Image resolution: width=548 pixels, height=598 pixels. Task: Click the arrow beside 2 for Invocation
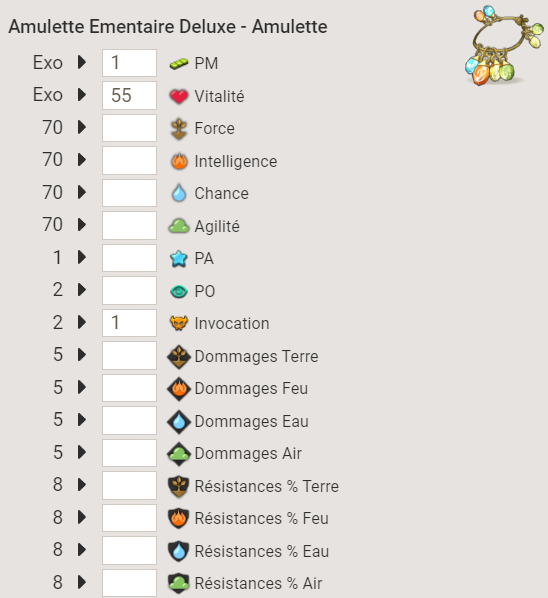pyautogui.click(x=82, y=322)
